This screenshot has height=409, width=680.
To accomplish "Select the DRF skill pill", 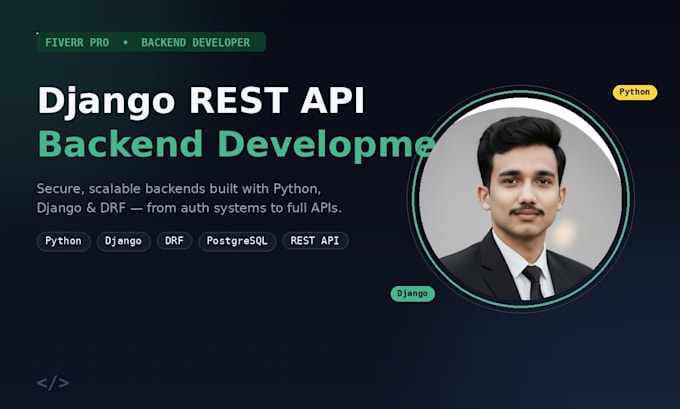I will [x=174, y=241].
